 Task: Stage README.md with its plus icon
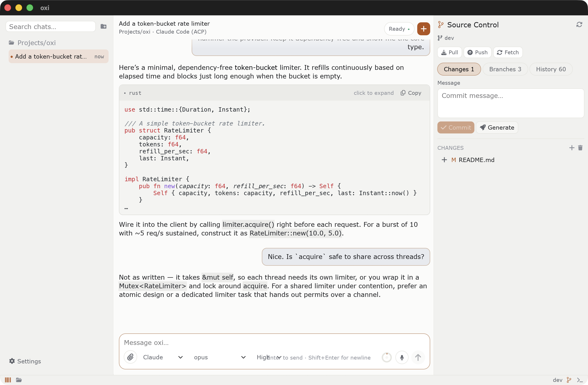[x=444, y=160]
